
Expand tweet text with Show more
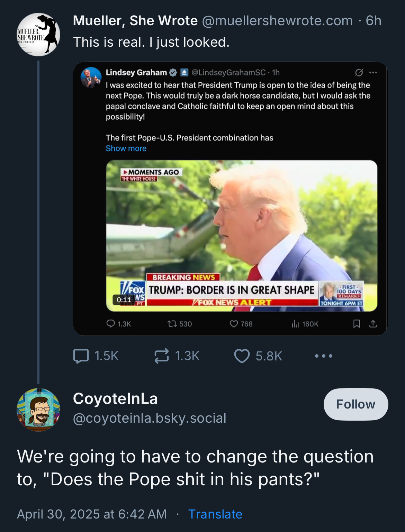pos(126,148)
